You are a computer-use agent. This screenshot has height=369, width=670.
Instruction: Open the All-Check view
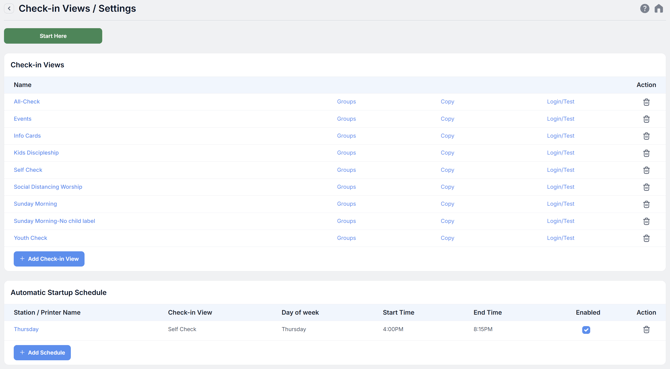26,102
